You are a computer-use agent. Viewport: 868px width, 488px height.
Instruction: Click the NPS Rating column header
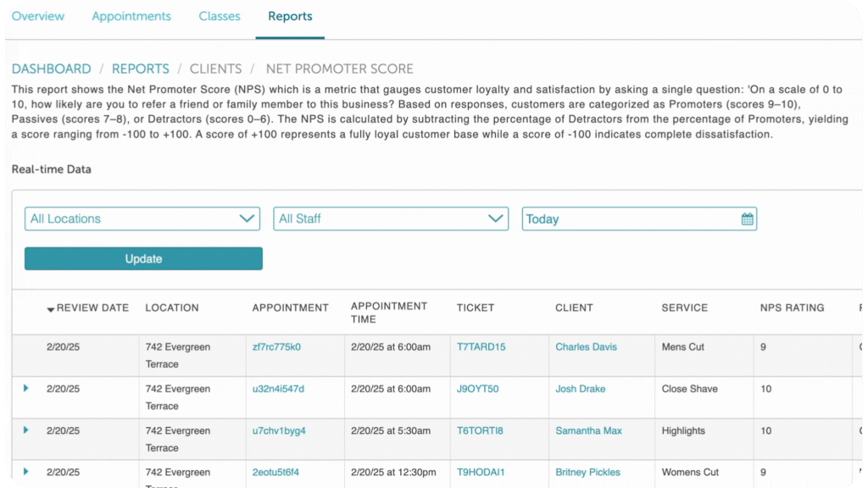coord(792,308)
